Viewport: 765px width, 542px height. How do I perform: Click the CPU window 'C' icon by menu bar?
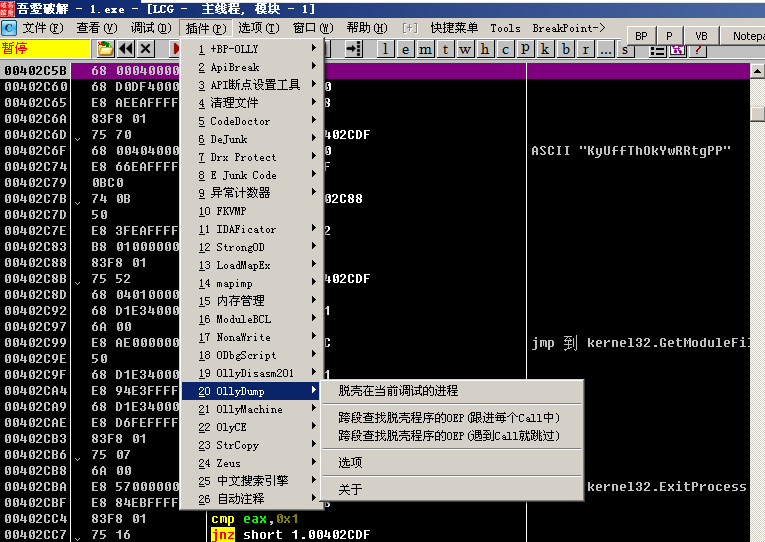coord(9,28)
